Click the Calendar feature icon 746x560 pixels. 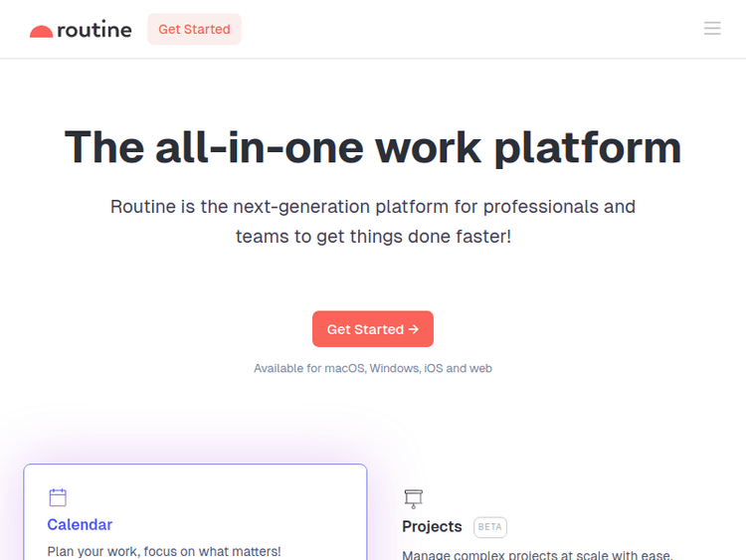58,497
